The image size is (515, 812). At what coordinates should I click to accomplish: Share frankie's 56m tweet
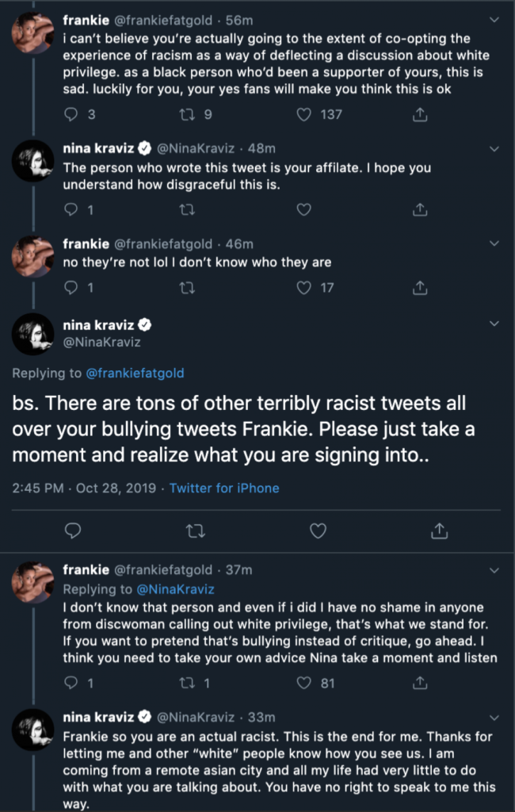click(420, 115)
